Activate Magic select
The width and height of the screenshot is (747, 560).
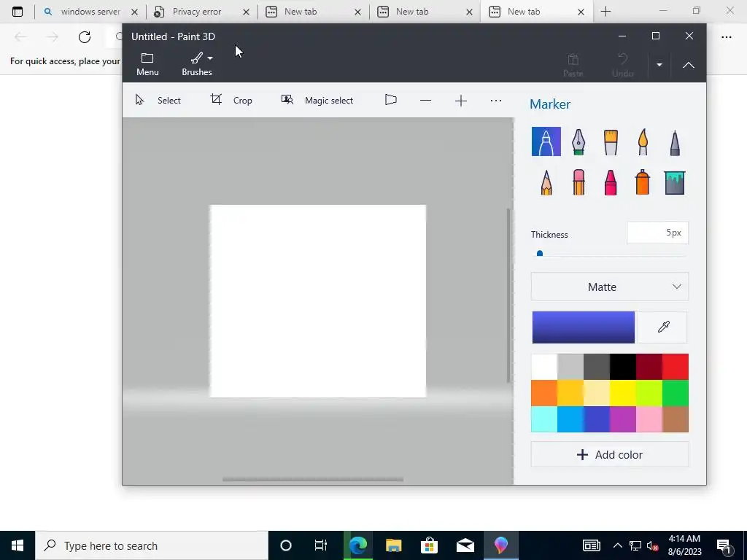coord(317,100)
